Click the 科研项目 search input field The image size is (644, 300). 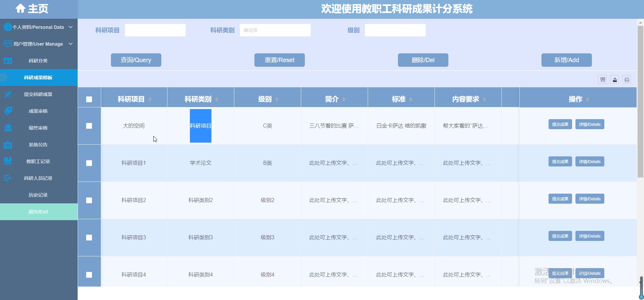click(x=155, y=30)
